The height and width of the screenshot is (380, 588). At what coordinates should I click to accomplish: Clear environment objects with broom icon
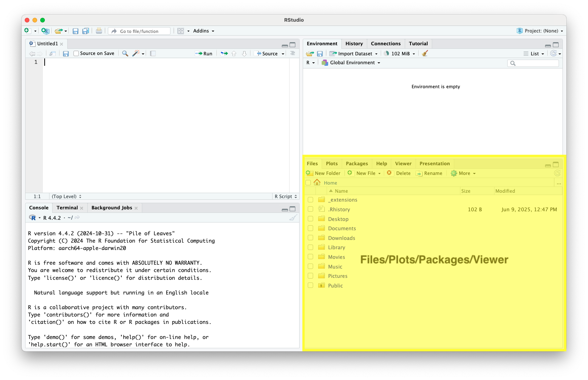[425, 53]
